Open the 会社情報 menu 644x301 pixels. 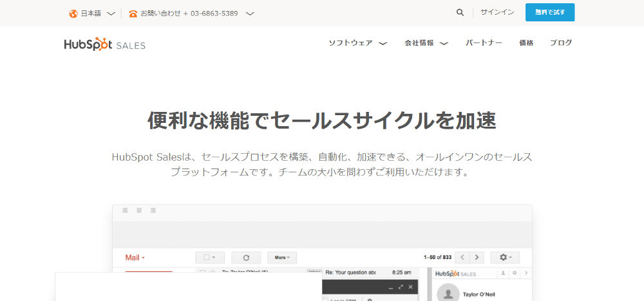419,42
